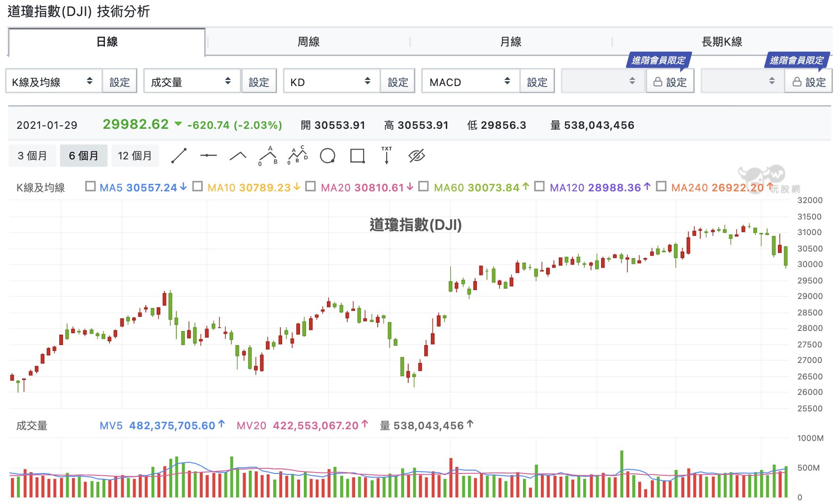
Task: Click the opening price 開 30553.91
Action: [x=333, y=125]
